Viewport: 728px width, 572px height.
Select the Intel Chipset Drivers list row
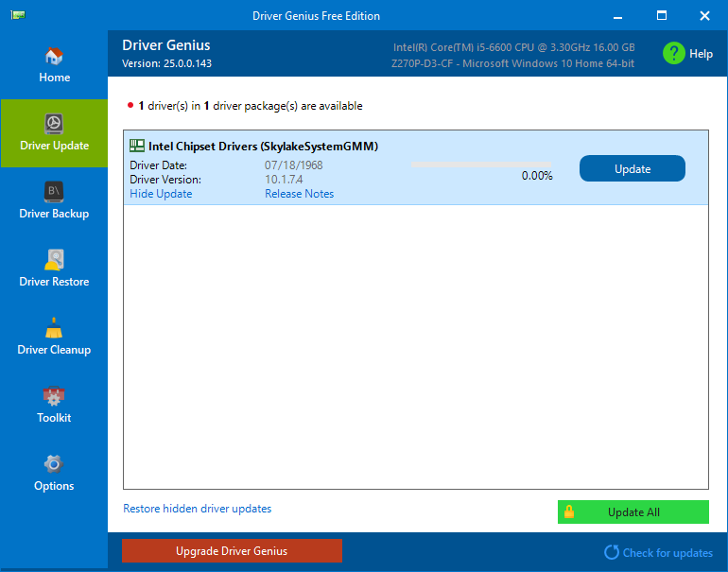pos(416,167)
